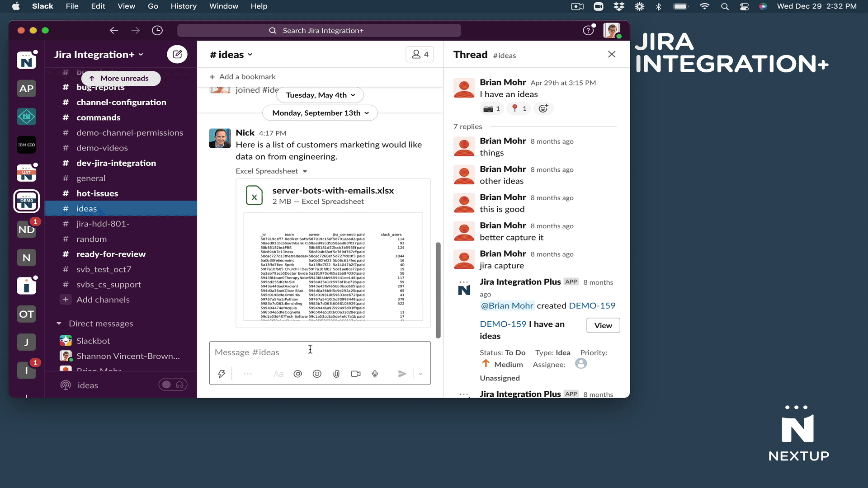Record a video clip
Image resolution: width=868 pixels, height=488 pixels.
[x=356, y=374]
